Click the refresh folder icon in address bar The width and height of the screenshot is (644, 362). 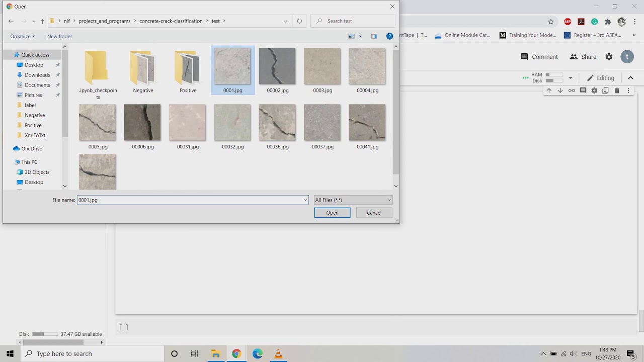[299, 21]
